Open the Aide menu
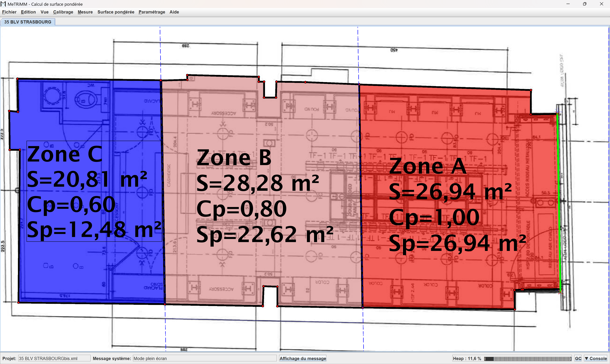This screenshot has height=364, width=610. (174, 12)
